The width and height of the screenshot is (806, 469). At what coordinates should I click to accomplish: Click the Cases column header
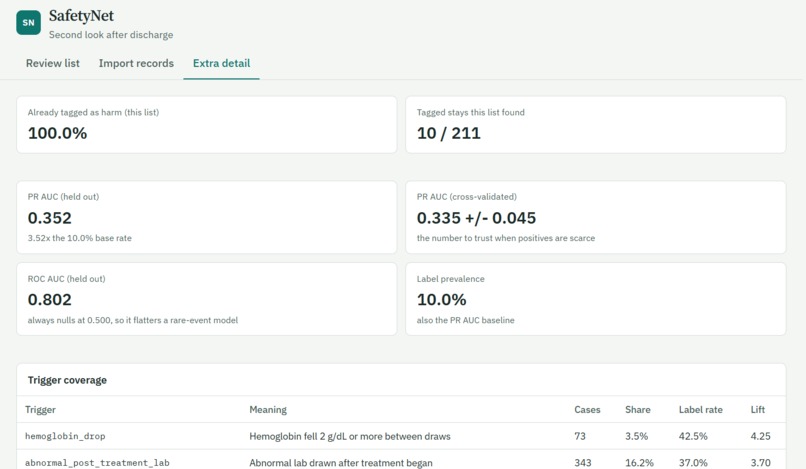587,410
